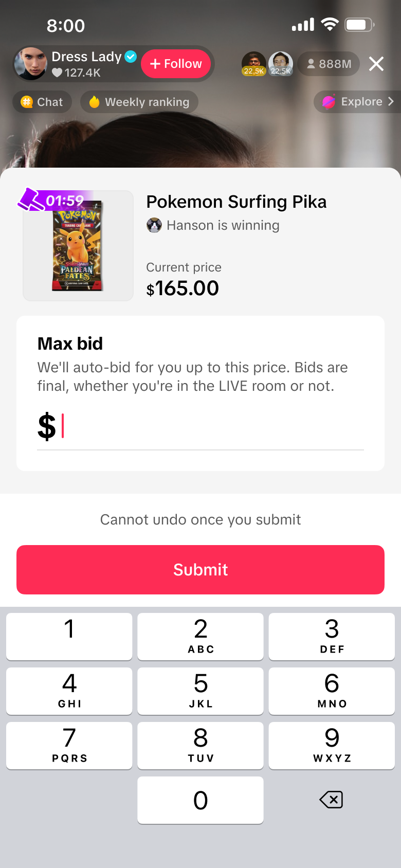The width and height of the screenshot is (401, 868).
Task: Close the LIVE room with X icon
Action: pyautogui.click(x=376, y=64)
